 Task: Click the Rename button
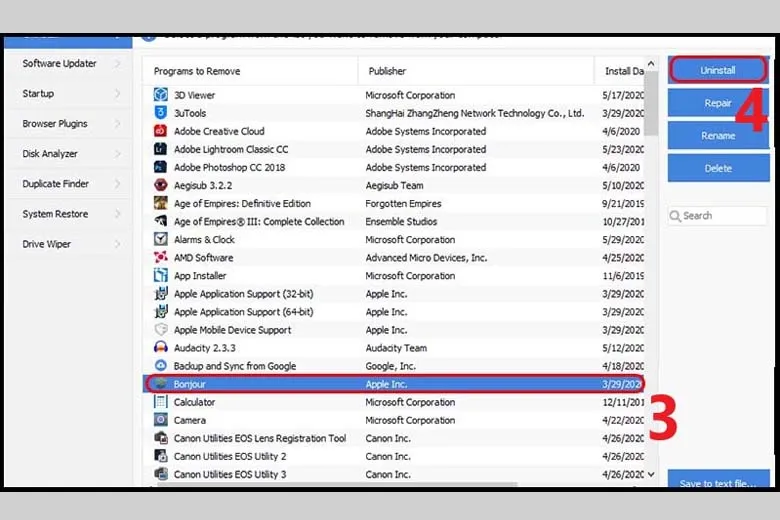718,135
